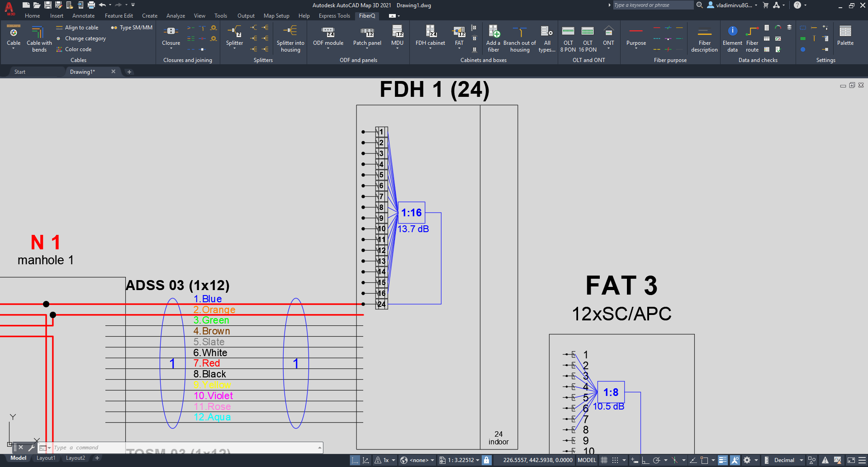
Task: Open the coordinate system <none> dropdown
Action: tap(417, 460)
